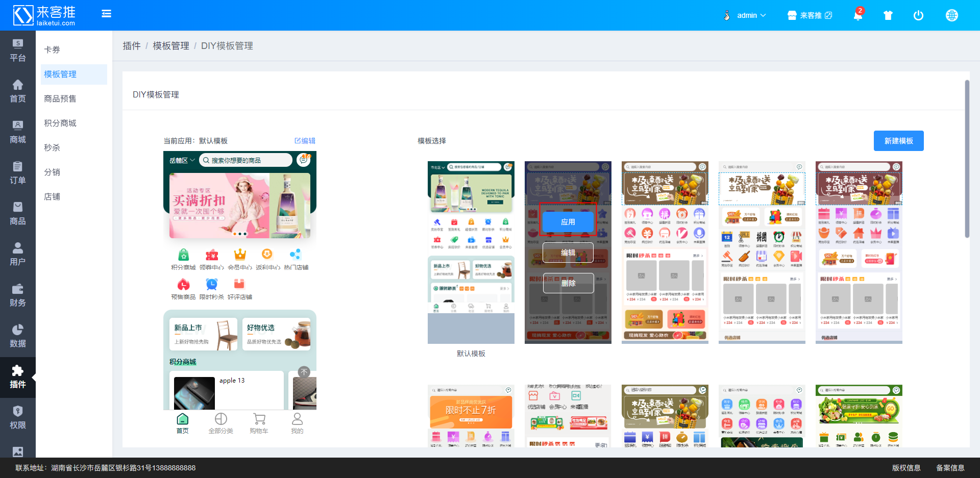
Task: Select 模板管理 in the plugin submenu
Action: (74, 74)
